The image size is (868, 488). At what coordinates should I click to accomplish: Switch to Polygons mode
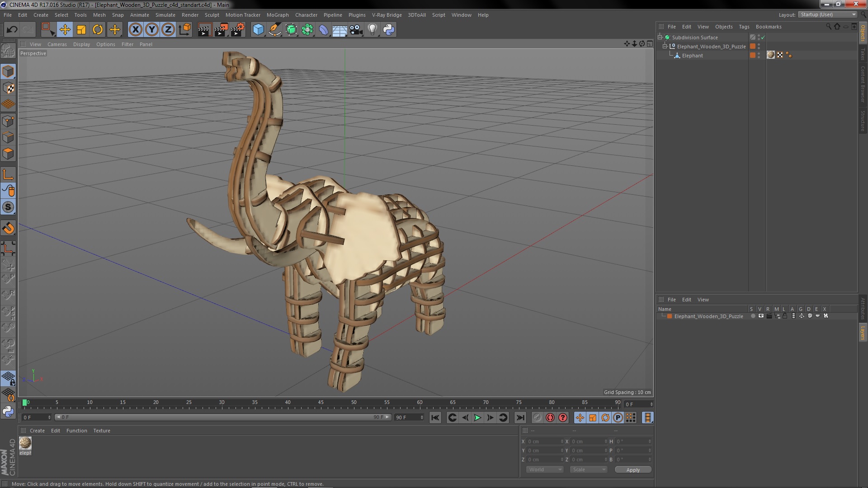[x=8, y=154]
